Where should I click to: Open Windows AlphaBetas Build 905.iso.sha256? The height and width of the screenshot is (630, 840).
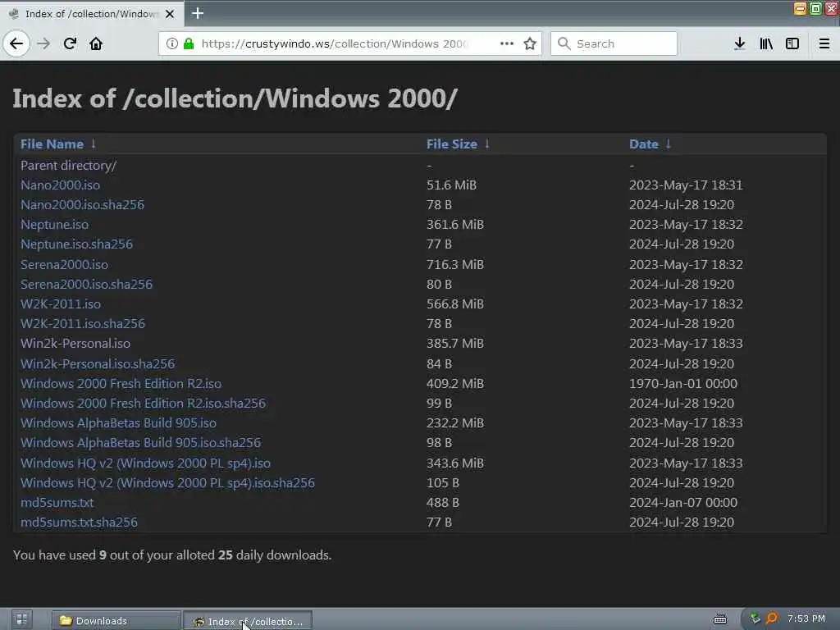point(140,442)
